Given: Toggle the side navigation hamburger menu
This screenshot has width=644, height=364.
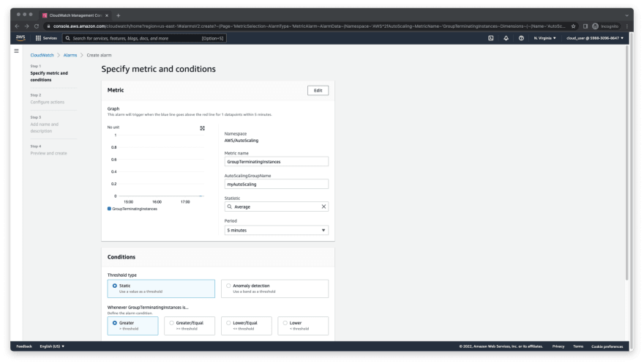Looking at the screenshot, I should tap(16, 51).
